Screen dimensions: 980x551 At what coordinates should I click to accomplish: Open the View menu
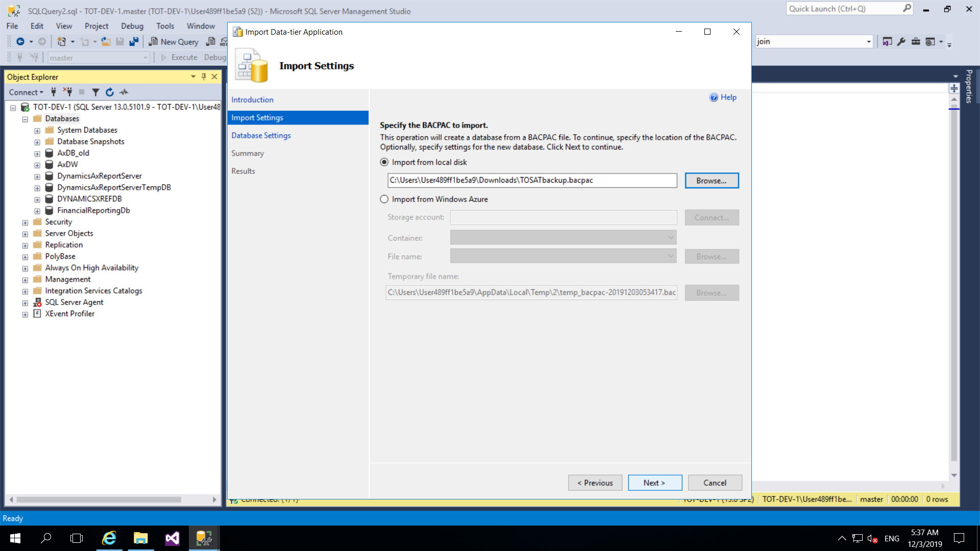[64, 26]
